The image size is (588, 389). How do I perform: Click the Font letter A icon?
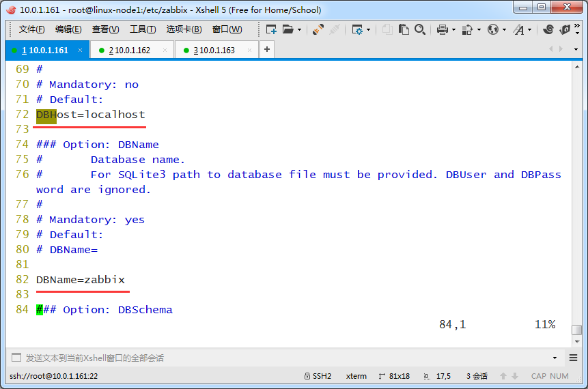519,29
